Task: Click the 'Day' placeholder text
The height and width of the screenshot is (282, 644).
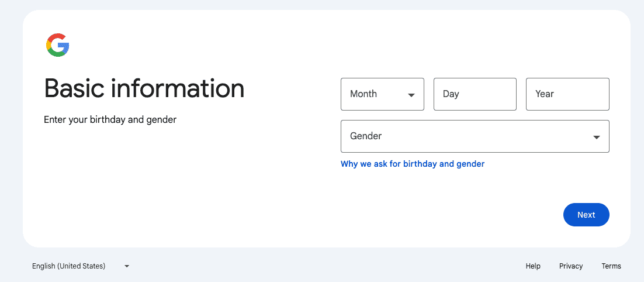Action: click(451, 94)
